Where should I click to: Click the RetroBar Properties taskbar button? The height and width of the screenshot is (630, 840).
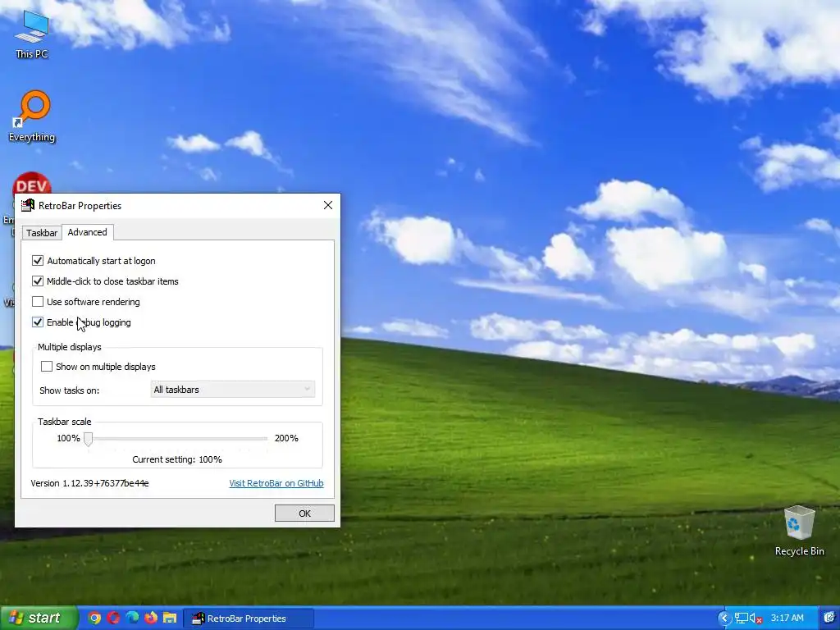(x=249, y=619)
